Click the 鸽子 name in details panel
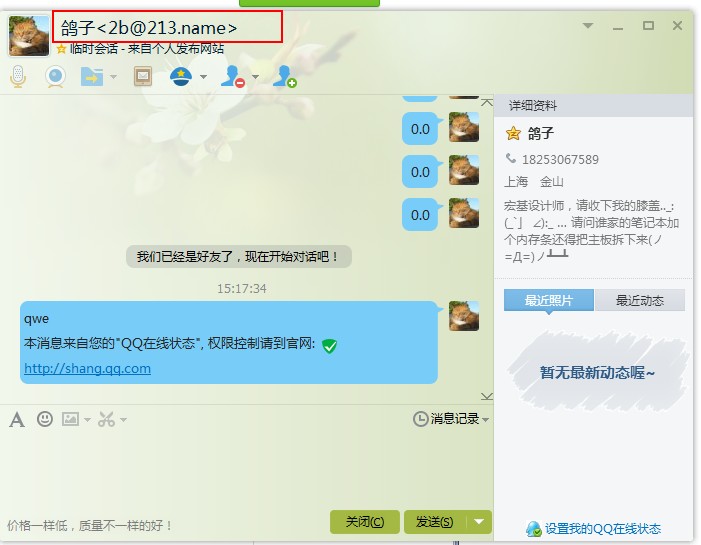 click(541, 133)
